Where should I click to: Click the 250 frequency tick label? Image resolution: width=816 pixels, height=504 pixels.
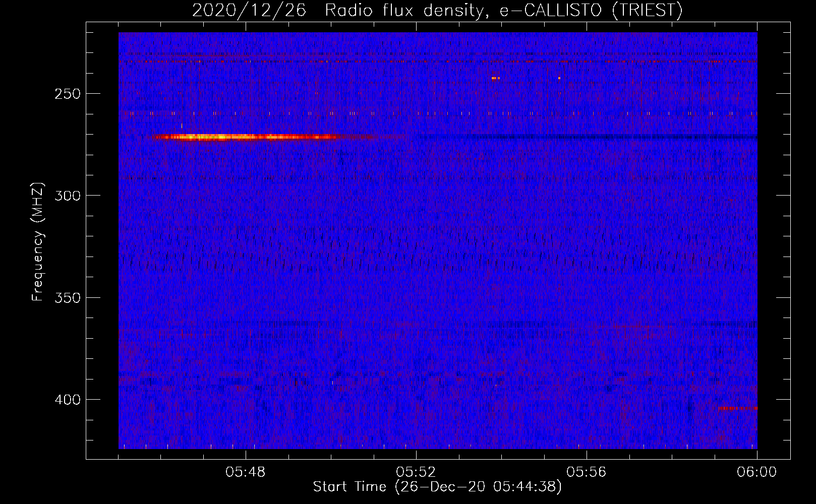[68, 94]
